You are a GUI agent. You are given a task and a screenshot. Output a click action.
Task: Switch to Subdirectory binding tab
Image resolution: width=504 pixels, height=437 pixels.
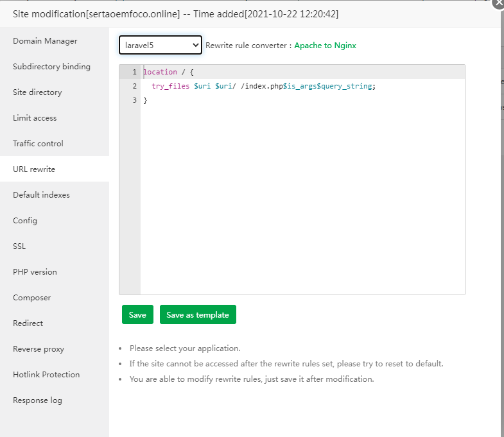click(51, 67)
